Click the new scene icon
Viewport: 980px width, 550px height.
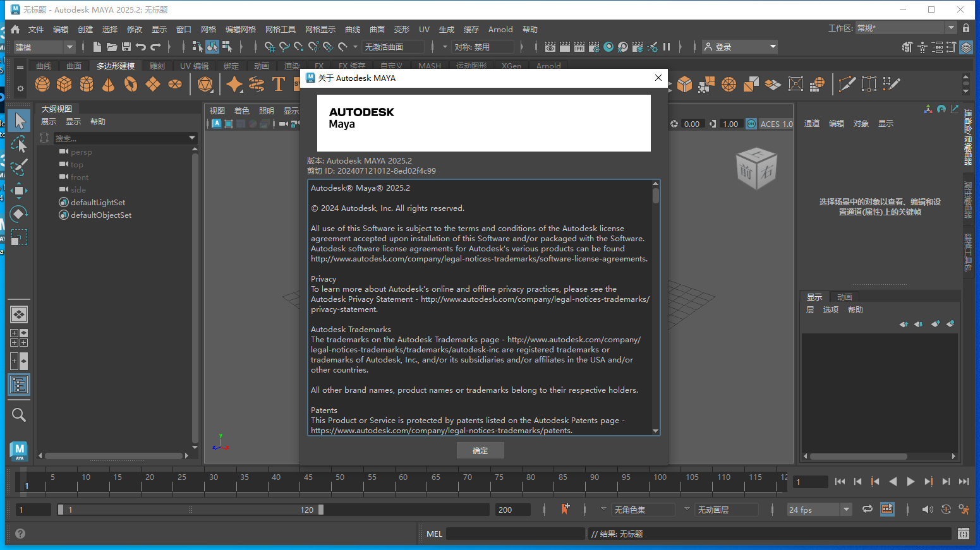click(x=97, y=47)
